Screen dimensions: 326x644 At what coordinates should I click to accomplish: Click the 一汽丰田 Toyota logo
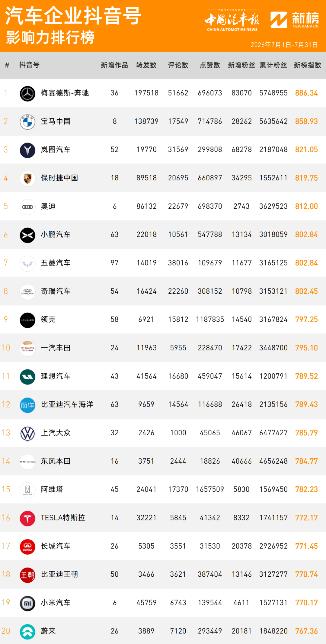tap(27, 348)
